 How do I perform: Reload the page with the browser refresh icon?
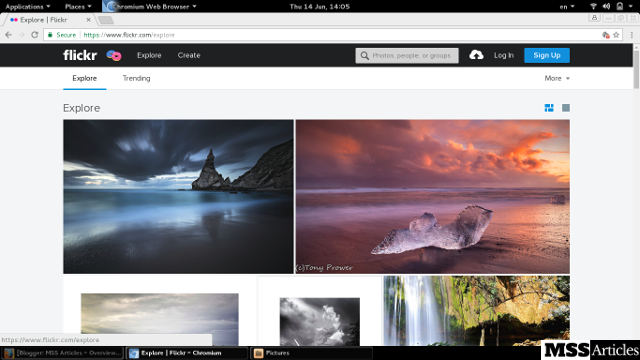click(x=35, y=35)
